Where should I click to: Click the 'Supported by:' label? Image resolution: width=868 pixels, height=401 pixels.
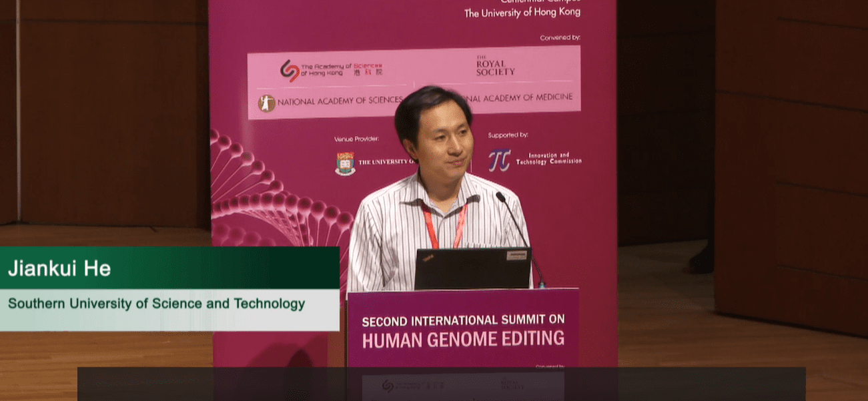(508, 135)
